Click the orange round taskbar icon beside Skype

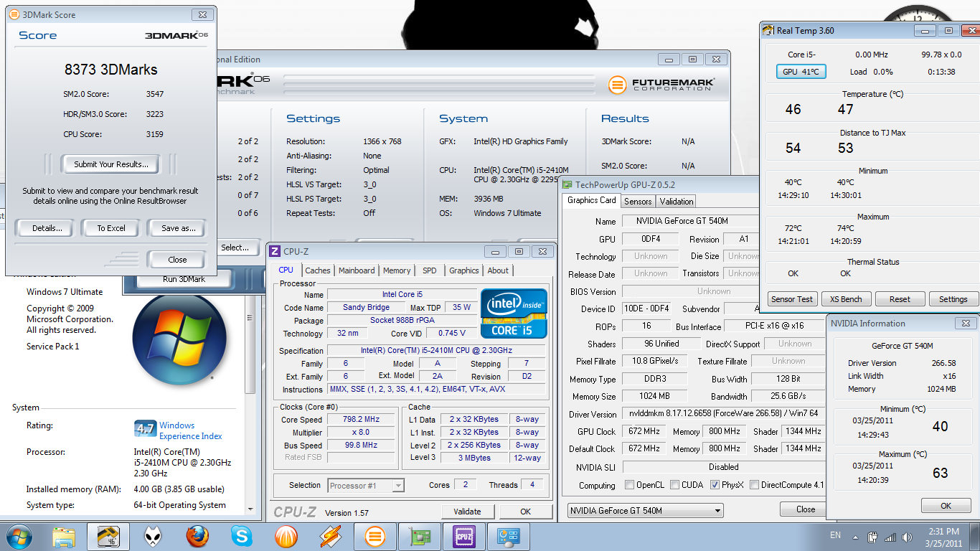(286, 537)
